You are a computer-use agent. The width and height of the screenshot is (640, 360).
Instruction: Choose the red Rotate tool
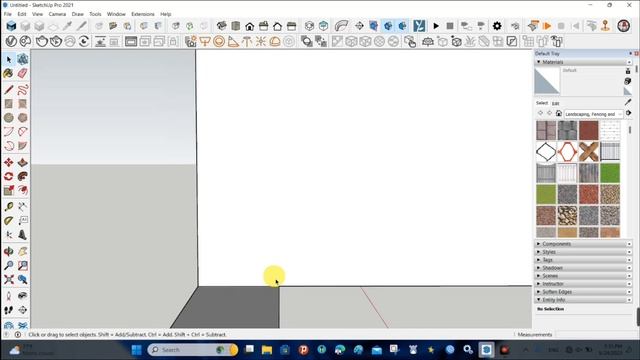coord(9,176)
